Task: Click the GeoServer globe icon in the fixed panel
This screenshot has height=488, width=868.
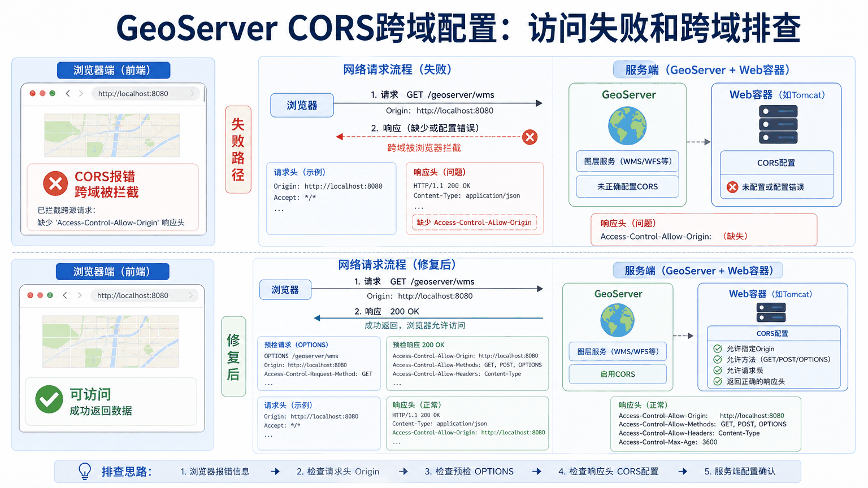Action: coord(617,320)
